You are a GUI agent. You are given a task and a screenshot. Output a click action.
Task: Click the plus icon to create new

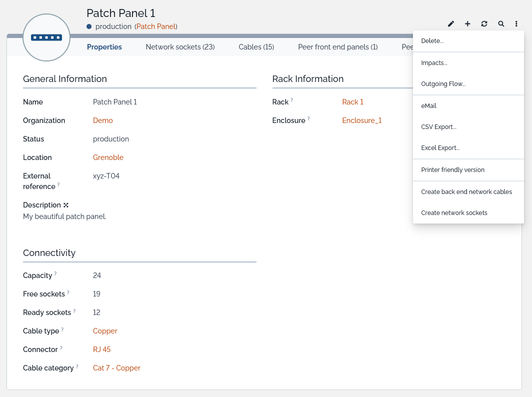click(x=467, y=24)
